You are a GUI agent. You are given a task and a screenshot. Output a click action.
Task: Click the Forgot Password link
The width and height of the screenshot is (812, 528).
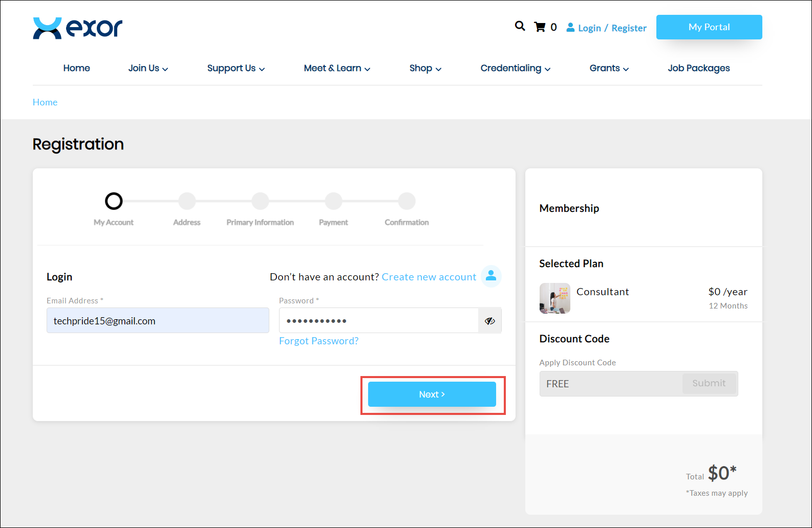coord(318,341)
